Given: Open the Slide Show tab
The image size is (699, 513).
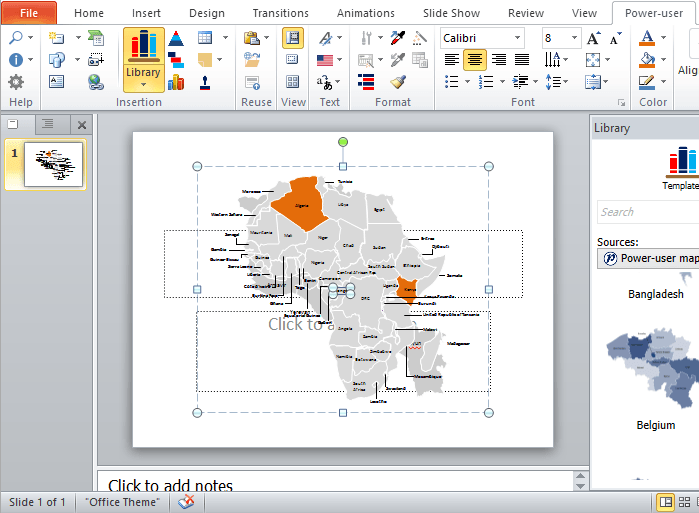Looking at the screenshot, I should point(451,13).
